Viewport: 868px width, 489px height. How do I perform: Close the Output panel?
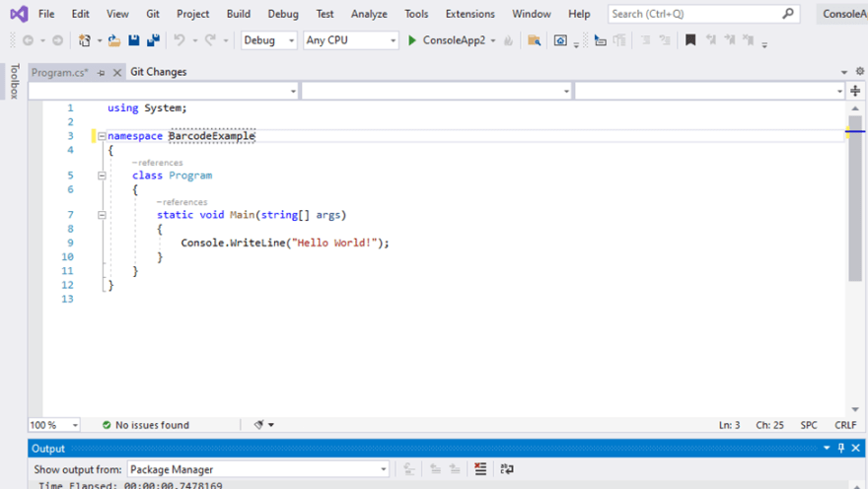coord(856,448)
